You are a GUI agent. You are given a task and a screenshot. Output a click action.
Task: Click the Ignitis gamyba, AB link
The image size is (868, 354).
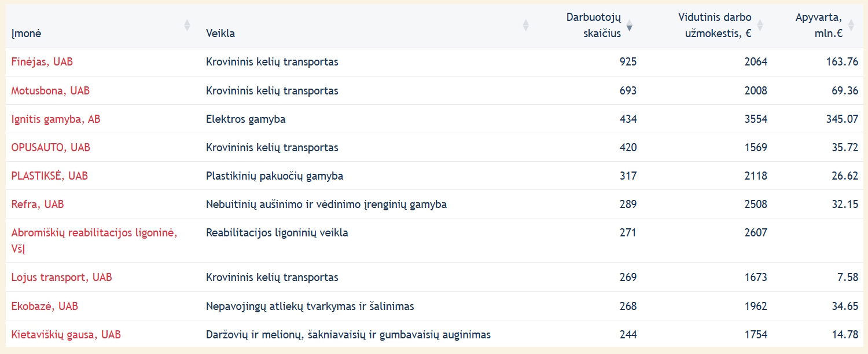[x=56, y=119]
